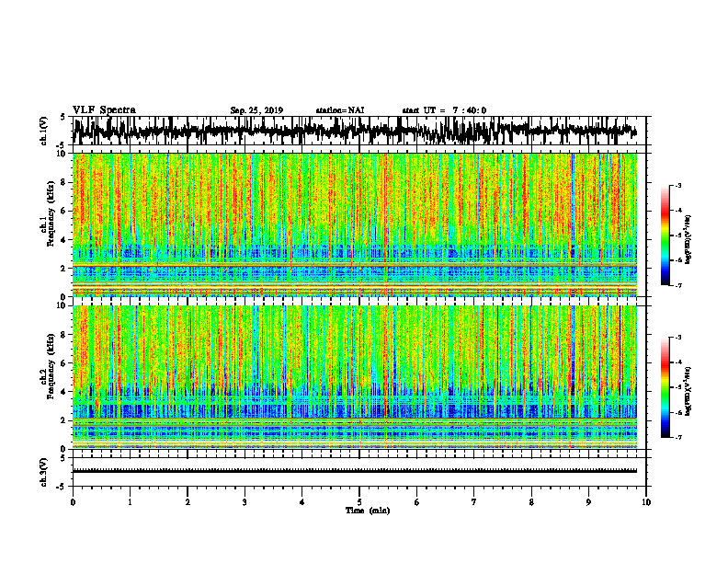Screen dimensions: 728x563
Task: Click the "-7" label on ch.1 color bar
Action: point(678,285)
